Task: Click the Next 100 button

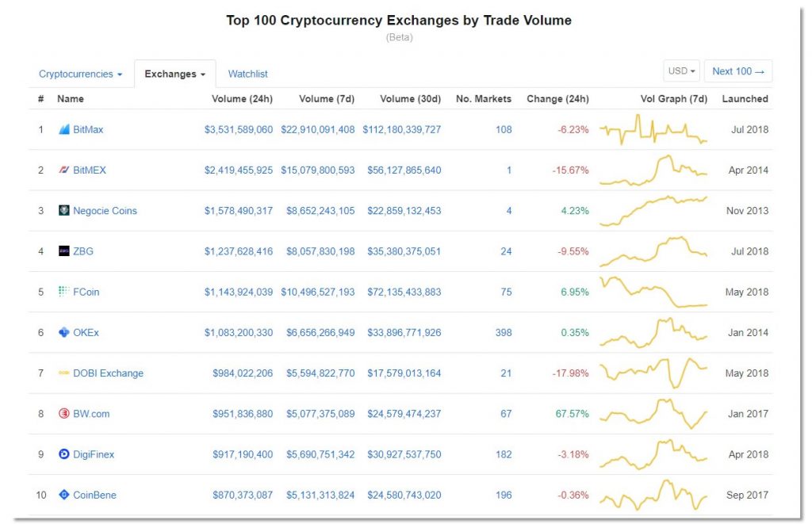Action: (x=737, y=71)
